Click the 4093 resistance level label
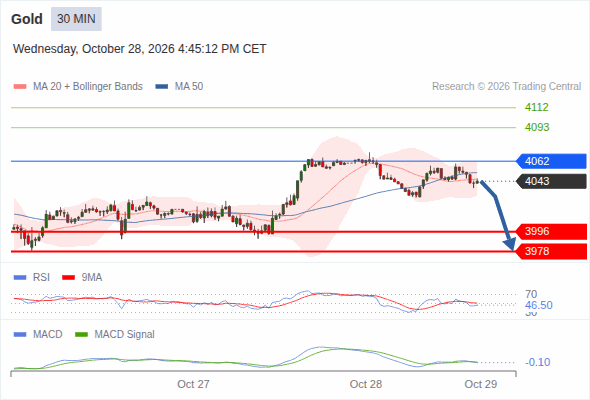 coord(537,127)
